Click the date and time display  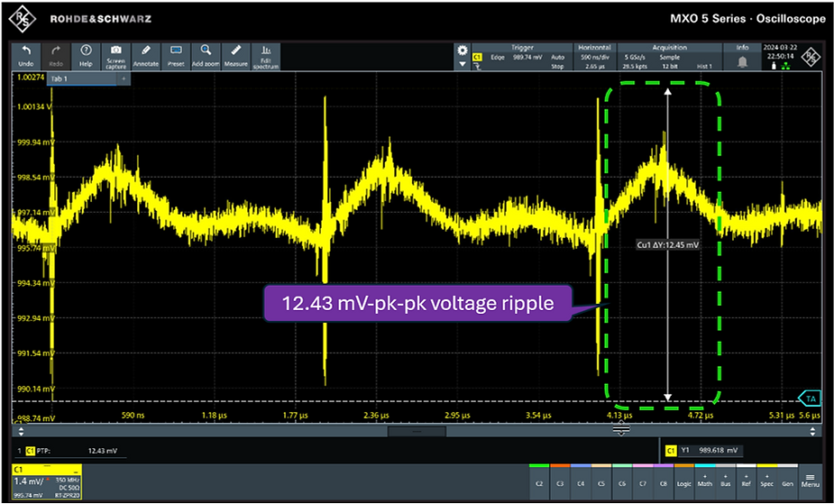779,51
